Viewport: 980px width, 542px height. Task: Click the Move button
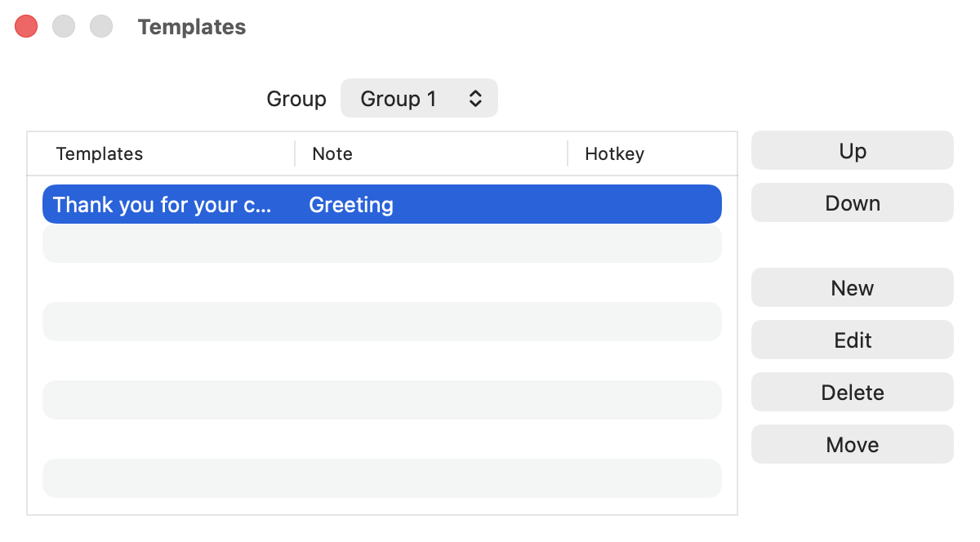pyautogui.click(x=852, y=445)
